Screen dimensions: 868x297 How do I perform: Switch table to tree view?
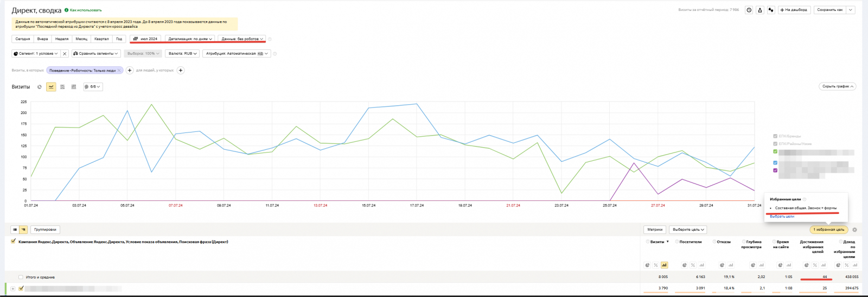coord(23,230)
